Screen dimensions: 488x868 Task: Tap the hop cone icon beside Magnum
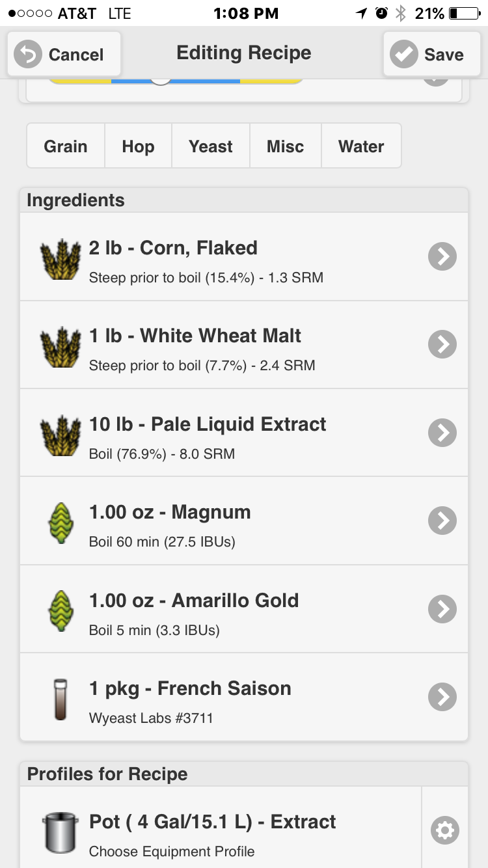(60, 521)
